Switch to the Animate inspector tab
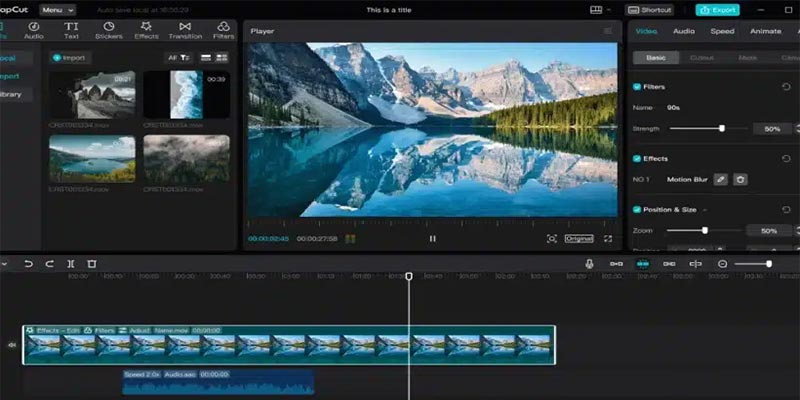Viewport: 800px width, 400px height. tap(765, 31)
